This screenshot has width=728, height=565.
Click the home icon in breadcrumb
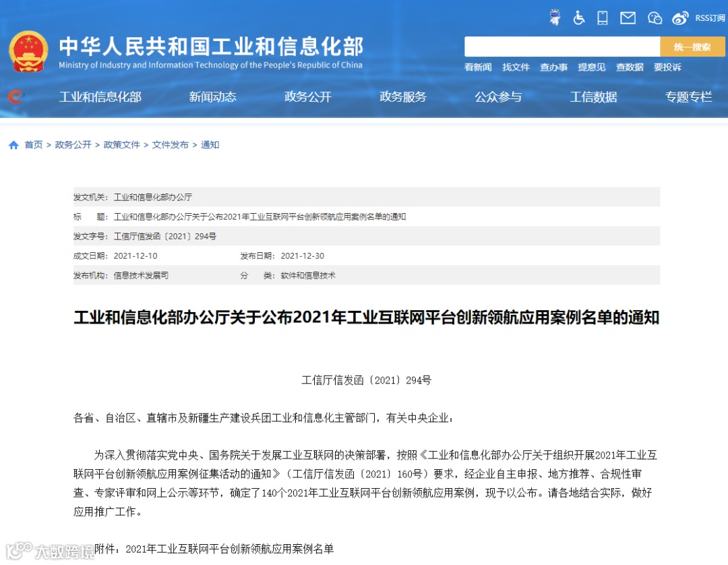13,145
